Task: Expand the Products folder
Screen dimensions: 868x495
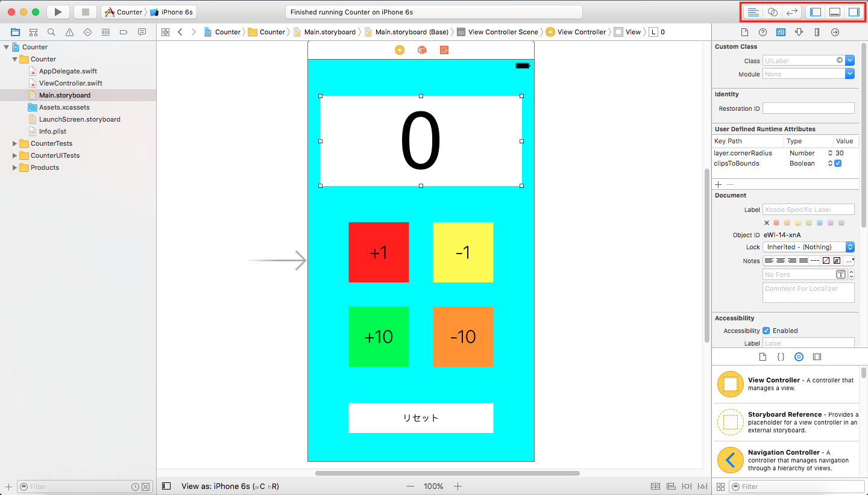Action: [x=14, y=167]
